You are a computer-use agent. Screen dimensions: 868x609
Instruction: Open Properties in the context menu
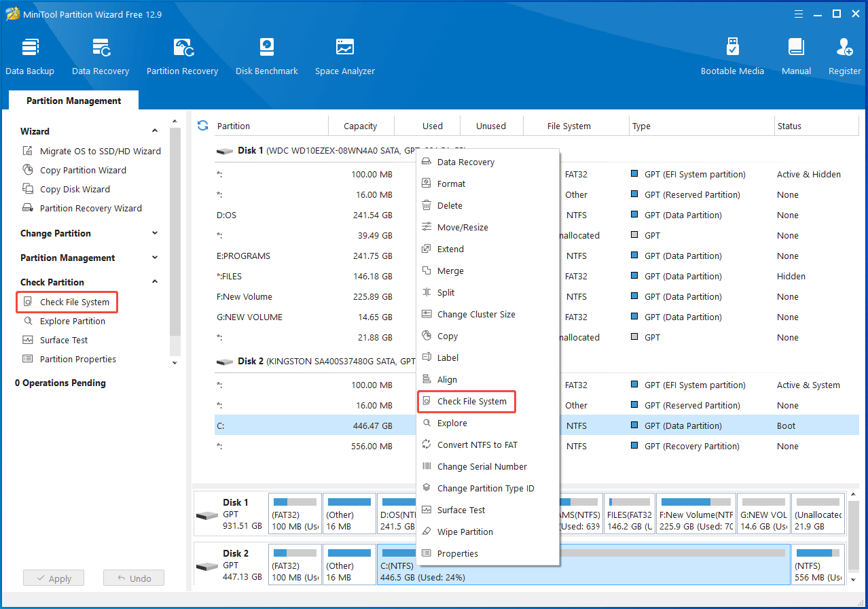[x=488, y=553]
